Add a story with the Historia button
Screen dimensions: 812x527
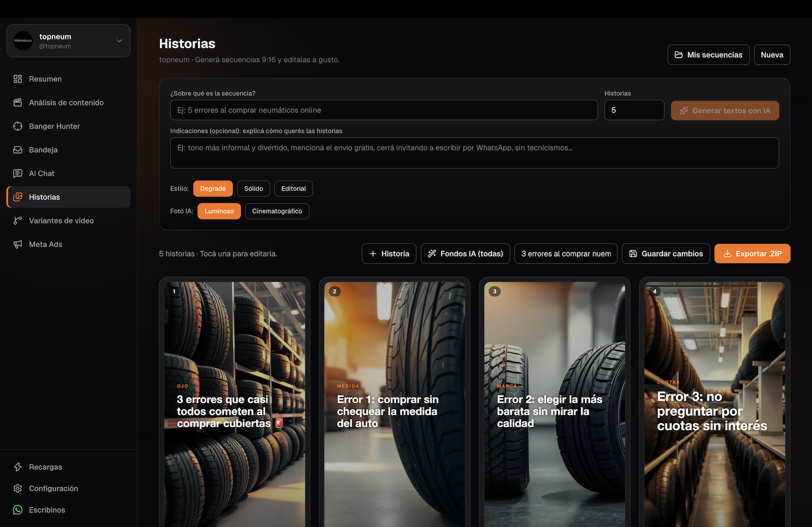point(389,254)
